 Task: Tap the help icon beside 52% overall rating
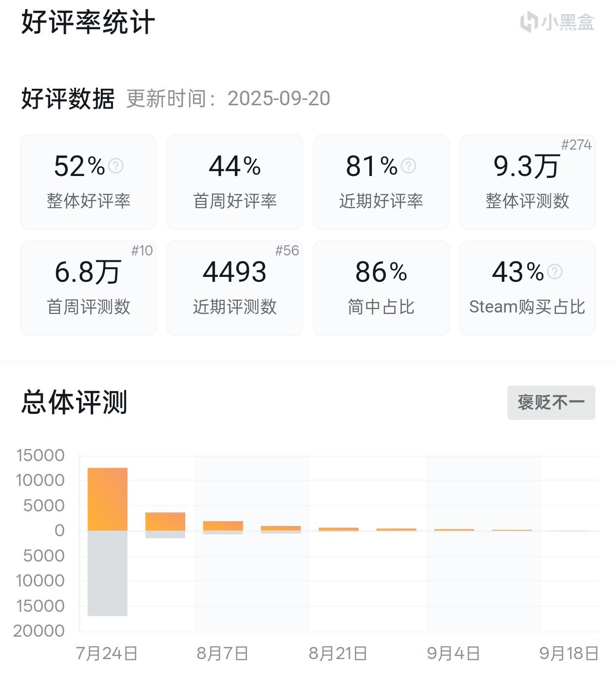[115, 166]
